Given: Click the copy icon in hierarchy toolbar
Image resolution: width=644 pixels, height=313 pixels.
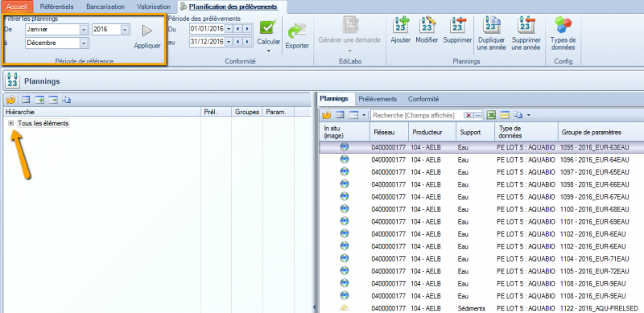Looking at the screenshot, I should point(67,100).
